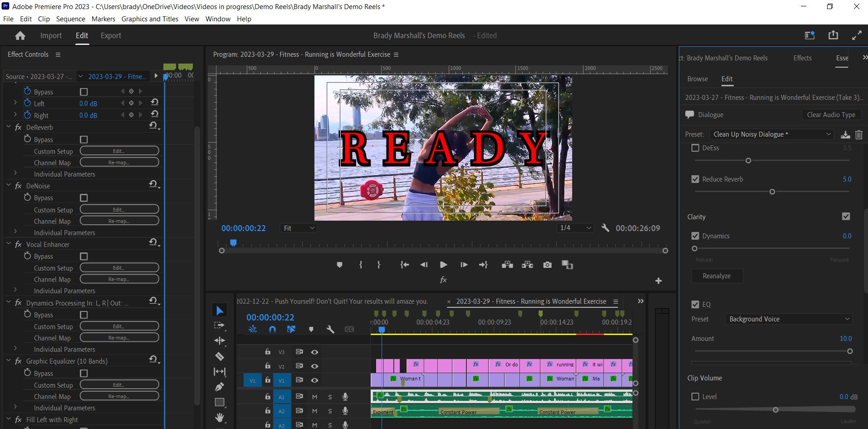The height and width of the screenshot is (429, 868).
Task: Delete the preset with trash icon
Action: pyautogui.click(x=858, y=134)
